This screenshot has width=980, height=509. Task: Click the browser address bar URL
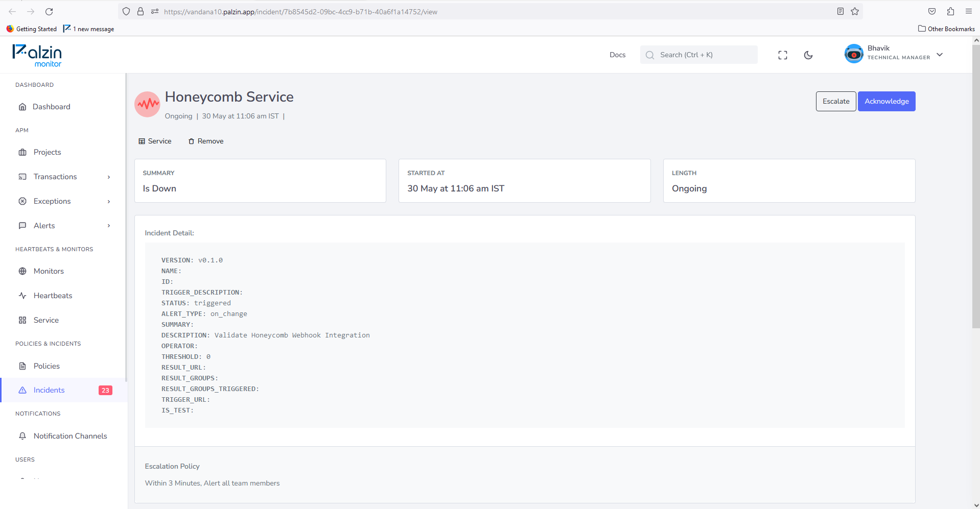click(300, 12)
